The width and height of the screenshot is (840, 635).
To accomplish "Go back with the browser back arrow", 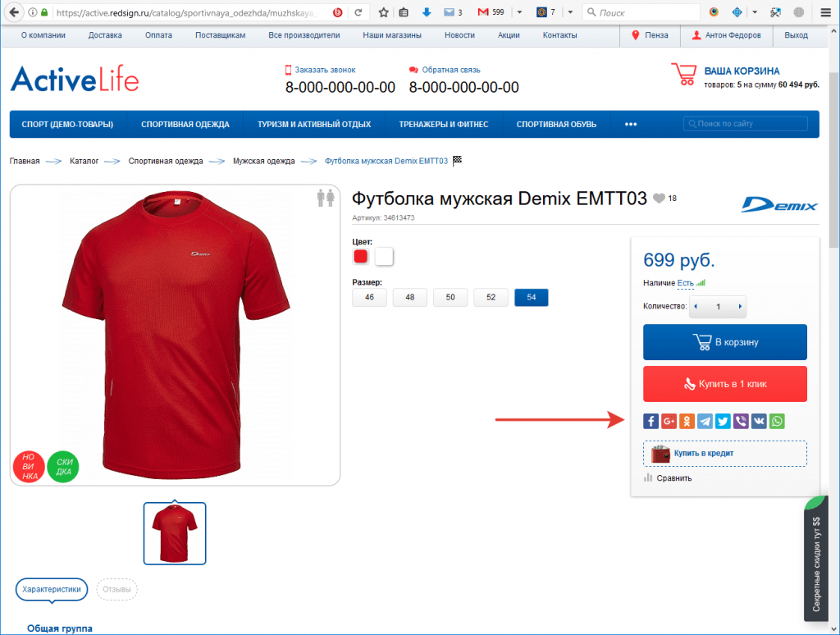I will (x=14, y=12).
